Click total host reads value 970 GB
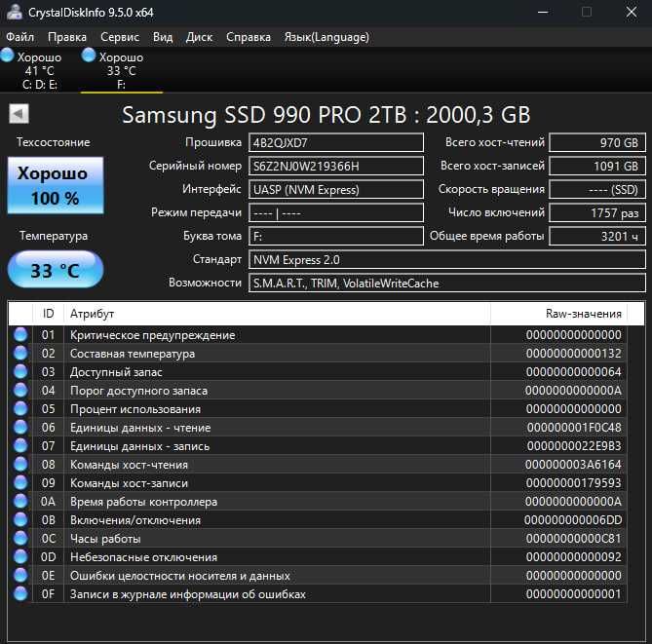This screenshot has height=644, width=652. (x=597, y=142)
